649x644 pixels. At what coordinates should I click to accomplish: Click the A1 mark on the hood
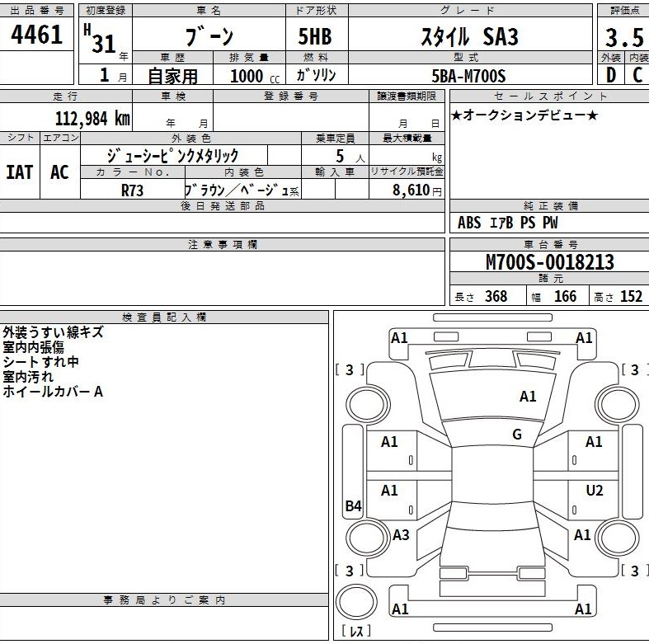click(528, 397)
